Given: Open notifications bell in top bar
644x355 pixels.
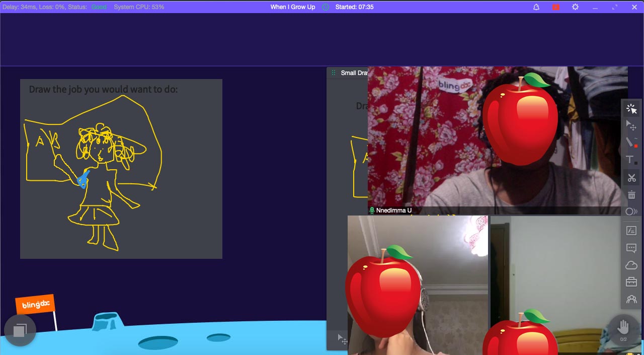Looking at the screenshot, I should 536,7.
